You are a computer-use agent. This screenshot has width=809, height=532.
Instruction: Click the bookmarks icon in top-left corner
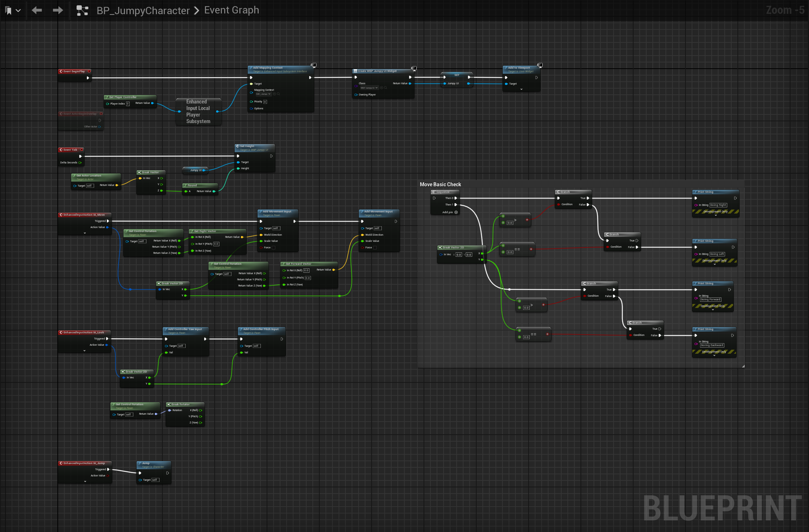8,11
